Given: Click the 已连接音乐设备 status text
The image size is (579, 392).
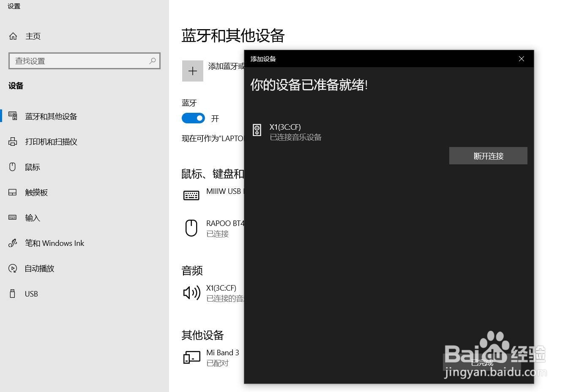Looking at the screenshot, I should click(x=296, y=137).
